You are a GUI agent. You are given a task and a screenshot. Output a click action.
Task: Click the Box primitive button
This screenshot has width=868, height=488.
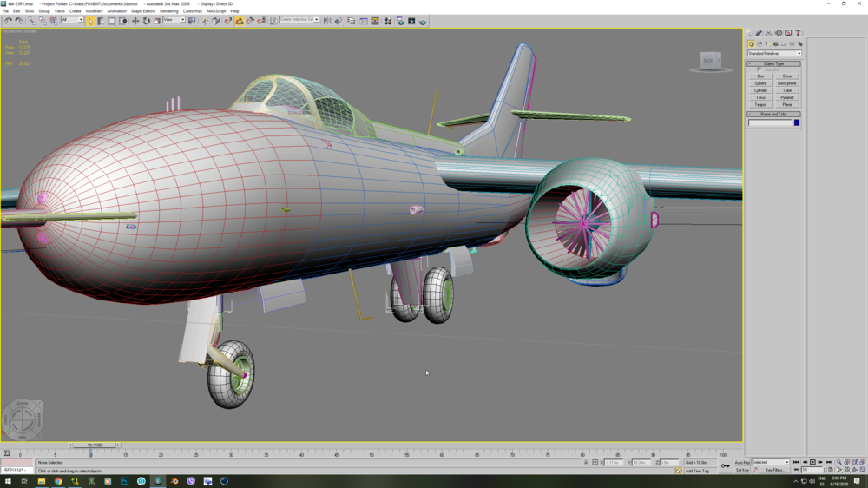click(760, 76)
